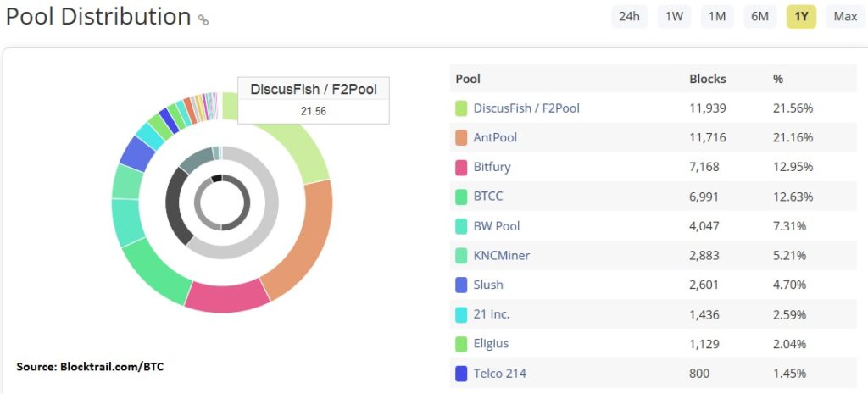
Task: Click the 21.16% percentage value
Action: [x=793, y=137]
